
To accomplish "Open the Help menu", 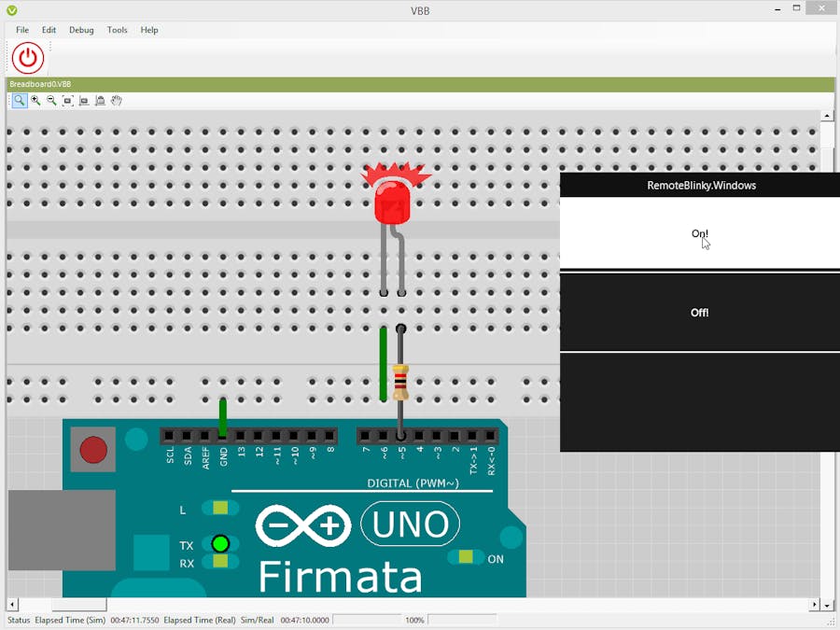I will pyautogui.click(x=149, y=30).
